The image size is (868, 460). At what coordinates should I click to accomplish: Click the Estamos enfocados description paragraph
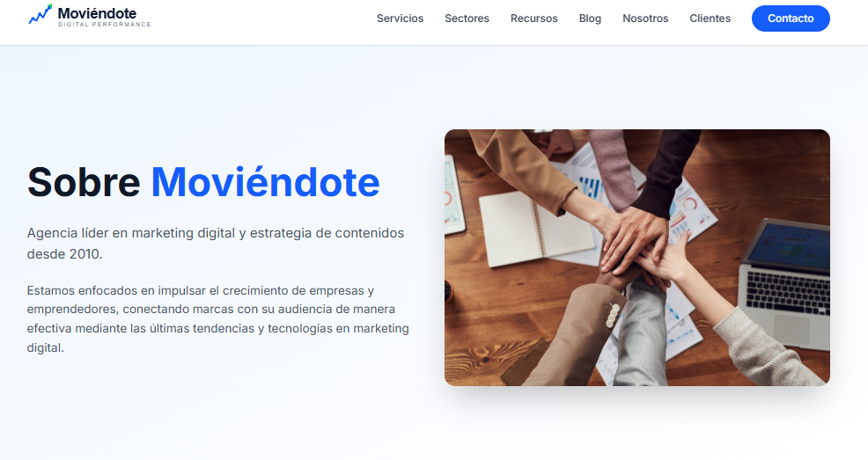[218, 319]
